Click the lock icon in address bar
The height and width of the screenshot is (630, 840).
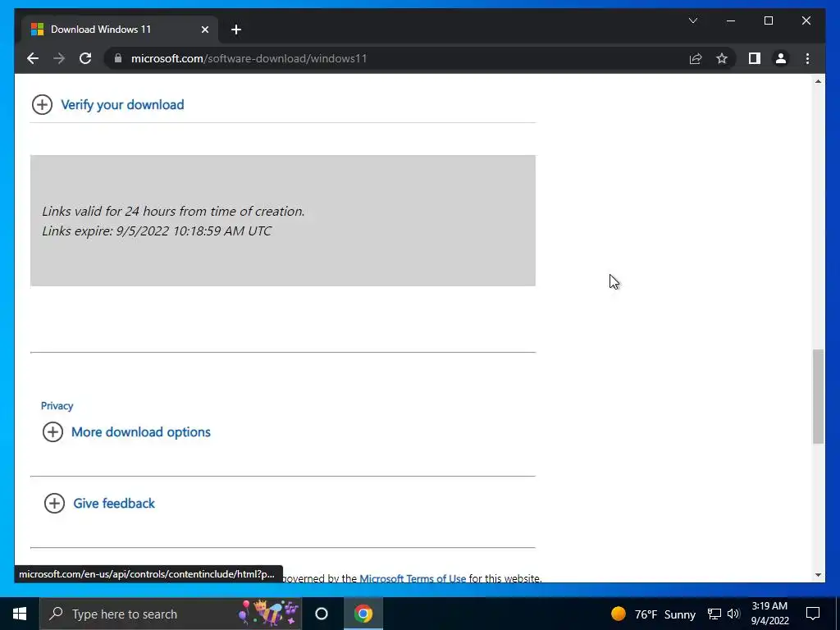(x=118, y=58)
